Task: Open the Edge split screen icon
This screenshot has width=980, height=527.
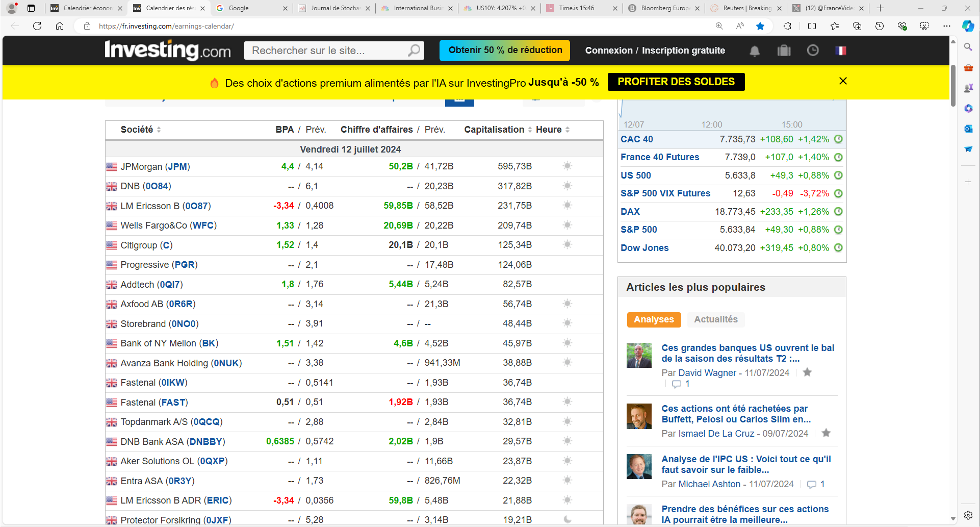Action: pyautogui.click(x=812, y=26)
